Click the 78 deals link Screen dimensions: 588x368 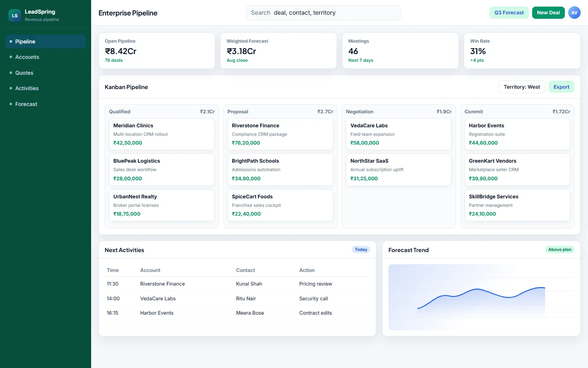click(x=114, y=60)
